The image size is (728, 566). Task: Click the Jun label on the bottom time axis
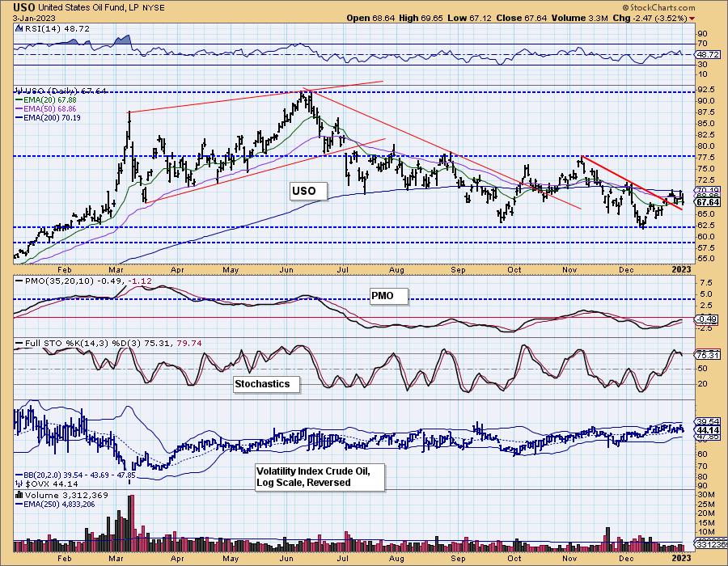point(286,558)
